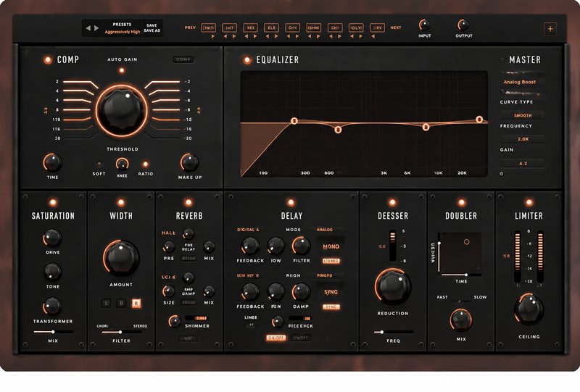Select the INIT module tab
The height and width of the screenshot is (392, 580).
208,28
